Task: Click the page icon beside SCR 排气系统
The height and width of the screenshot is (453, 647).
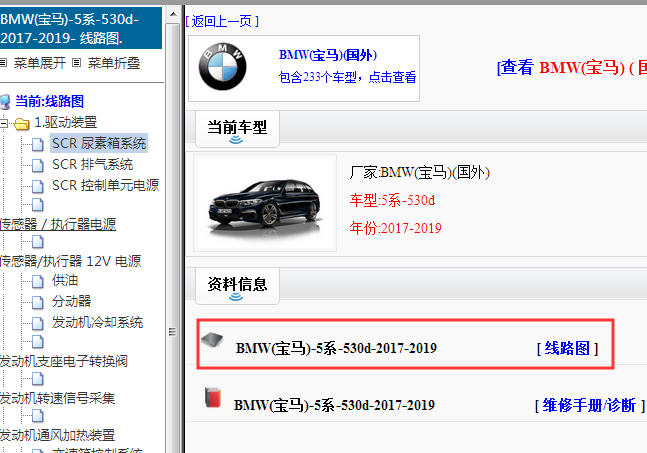Action: tap(38, 165)
